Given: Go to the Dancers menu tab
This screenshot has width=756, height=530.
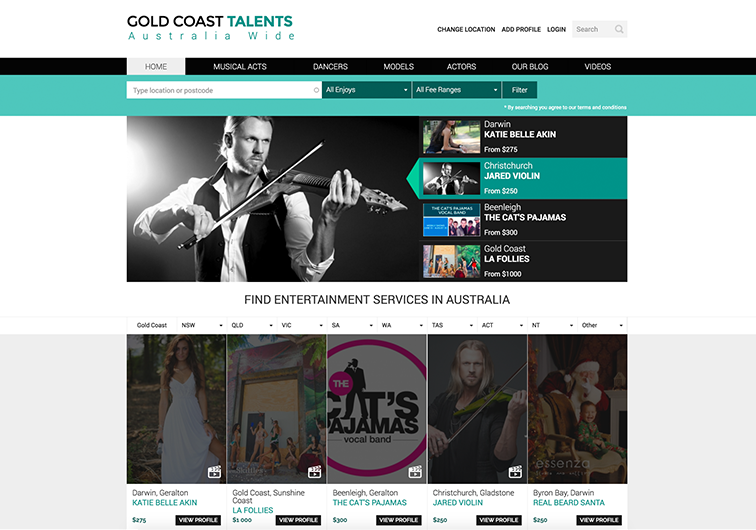Looking at the screenshot, I should [x=330, y=67].
